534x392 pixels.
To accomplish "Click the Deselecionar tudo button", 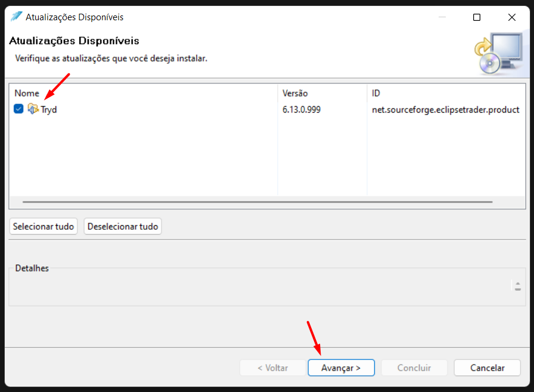I will click(x=123, y=226).
